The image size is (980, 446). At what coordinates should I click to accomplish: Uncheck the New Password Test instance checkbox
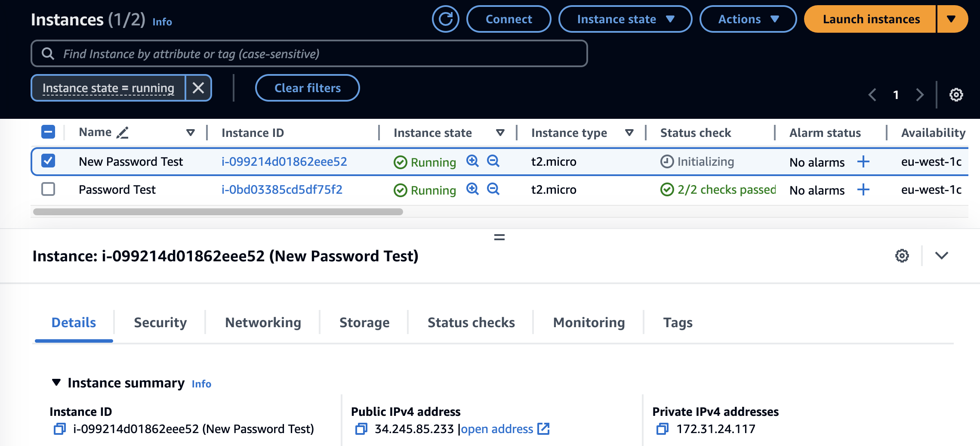(x=48, y=161)
